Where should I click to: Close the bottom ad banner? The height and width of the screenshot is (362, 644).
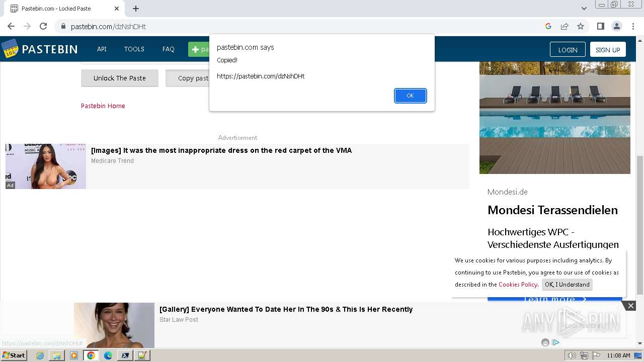point(630,305)
